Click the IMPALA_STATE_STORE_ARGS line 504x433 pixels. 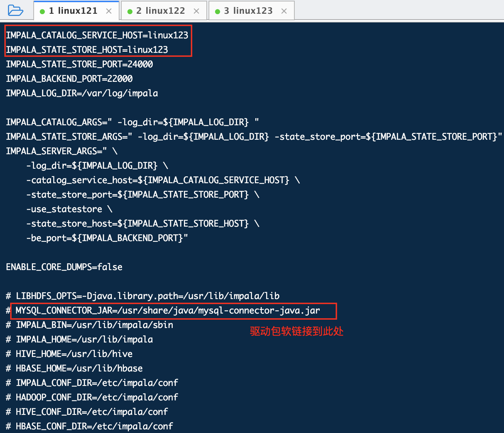(254, 136)
